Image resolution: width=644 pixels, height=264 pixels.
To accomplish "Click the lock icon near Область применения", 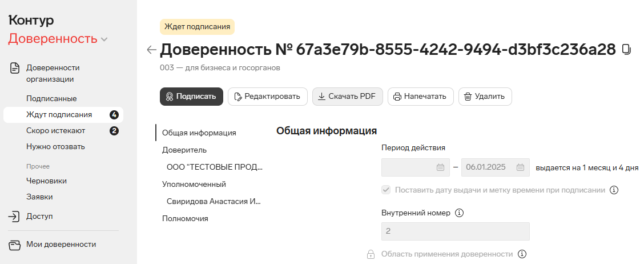I will pos(371,254).
